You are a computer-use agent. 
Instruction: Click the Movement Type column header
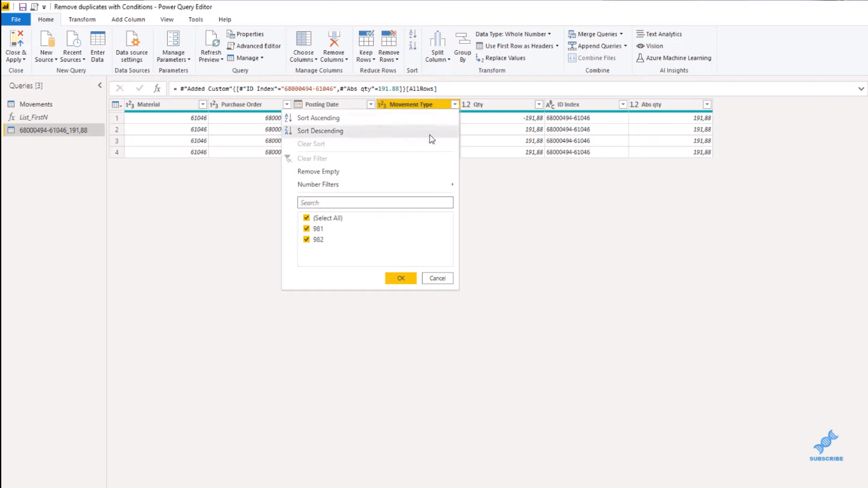tap(412, 104)
